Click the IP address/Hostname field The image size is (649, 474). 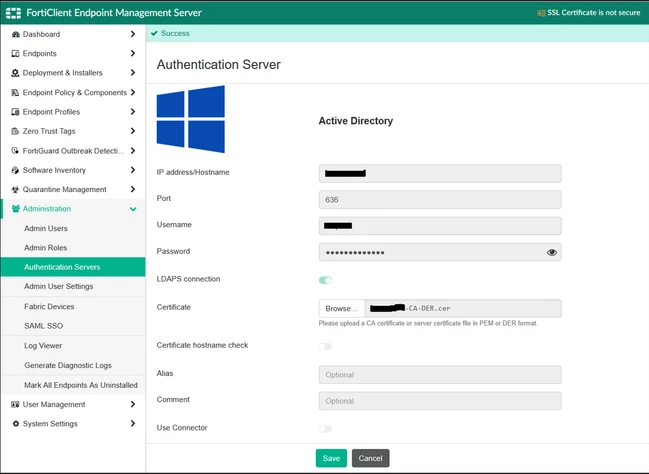(x=440, y=173)
